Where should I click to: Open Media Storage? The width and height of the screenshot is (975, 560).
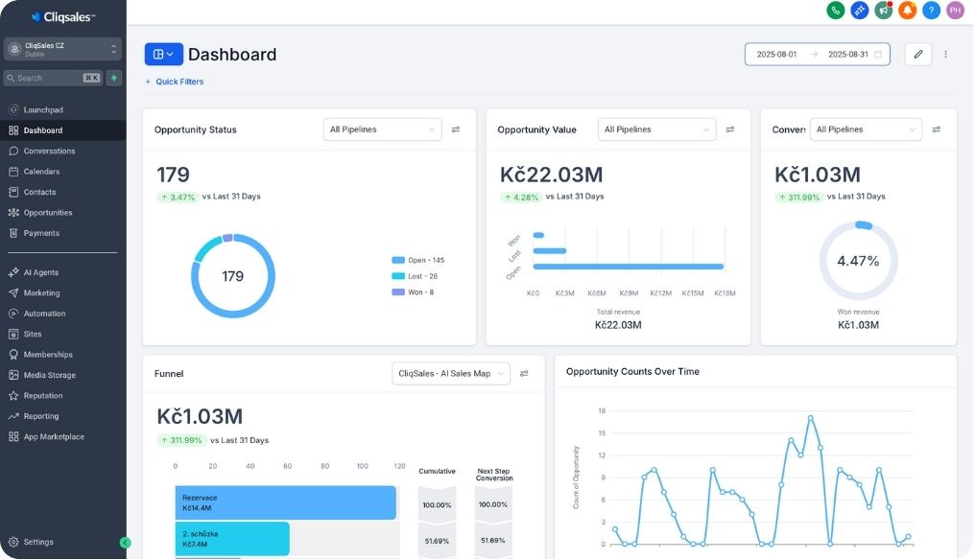62,375
